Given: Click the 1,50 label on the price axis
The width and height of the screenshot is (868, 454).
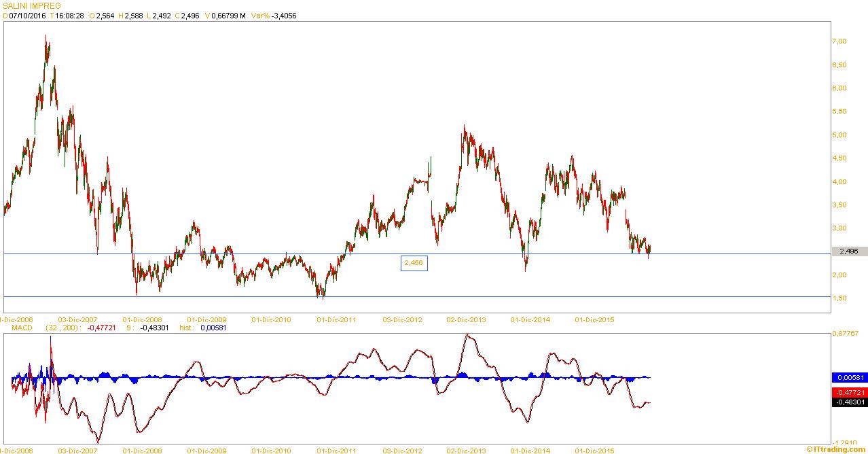Looking at the screenshot, I should 839,298.
